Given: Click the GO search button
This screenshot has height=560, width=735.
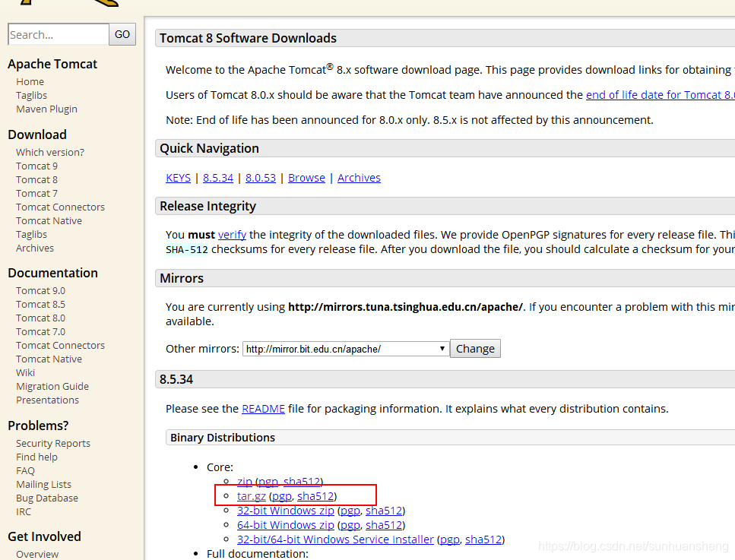Looking at the screenshot, I should 122,34.
